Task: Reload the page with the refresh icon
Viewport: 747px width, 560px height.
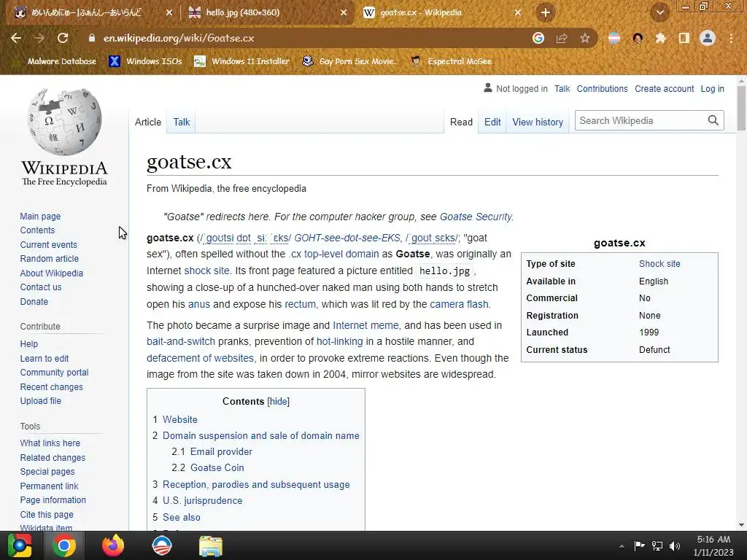Action: point(63,38)
